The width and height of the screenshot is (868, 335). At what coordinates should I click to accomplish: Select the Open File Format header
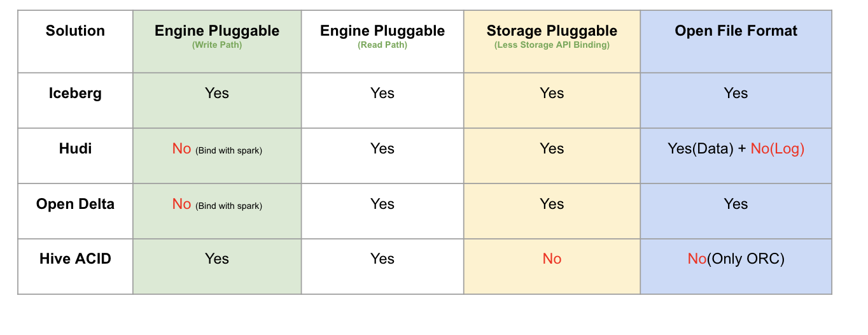[x=736, y=31]
